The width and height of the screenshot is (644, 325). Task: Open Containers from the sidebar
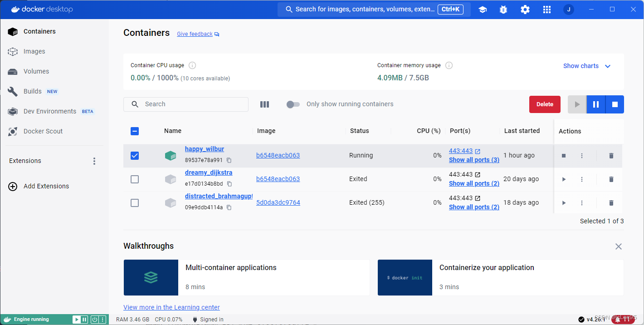click(x=39, y=31)
